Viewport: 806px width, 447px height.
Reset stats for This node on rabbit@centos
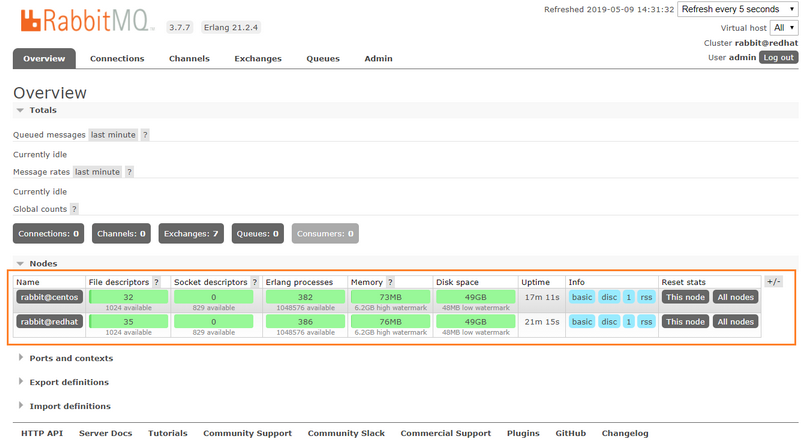[685, 297]
